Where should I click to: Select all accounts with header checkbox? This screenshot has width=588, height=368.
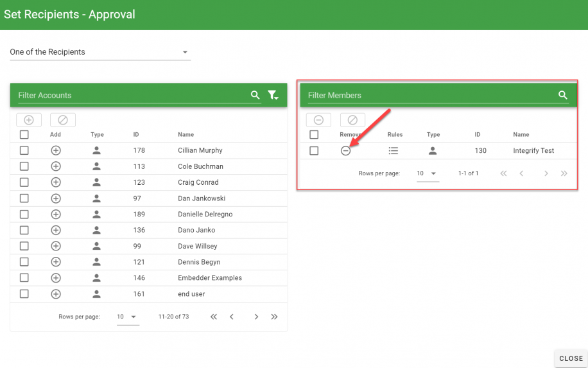pyautogui.click(x=24, y=135)
